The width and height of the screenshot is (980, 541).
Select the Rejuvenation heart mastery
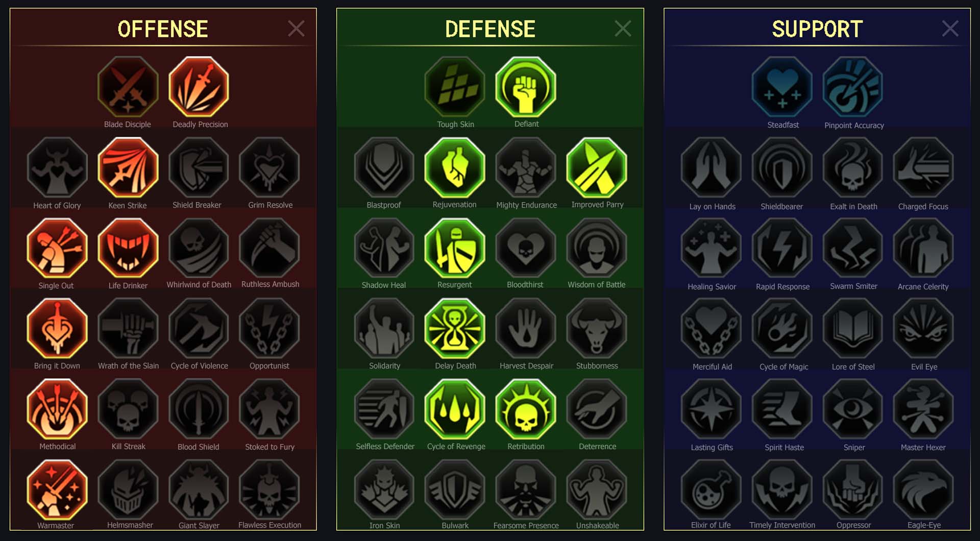pyautogui.click(x=455, y=167)
